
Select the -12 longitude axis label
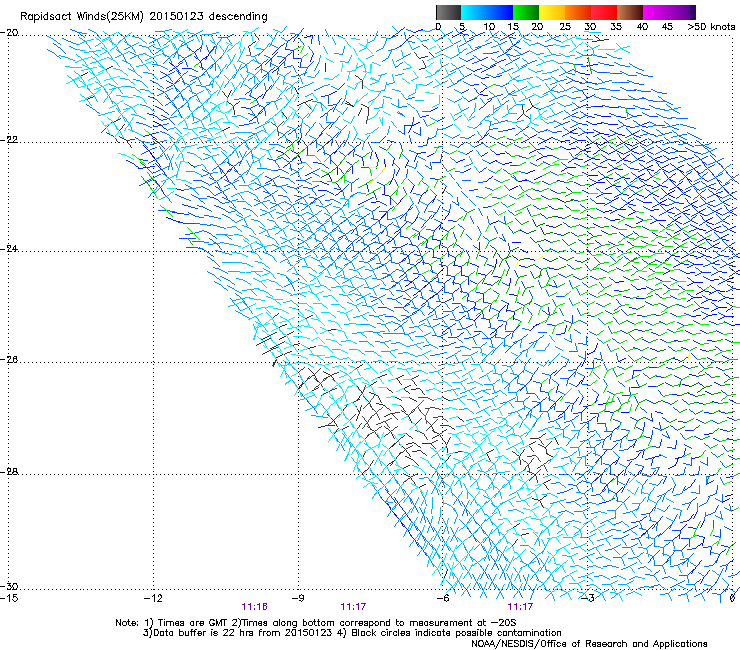pyautogui.click(x=153, y=598)
